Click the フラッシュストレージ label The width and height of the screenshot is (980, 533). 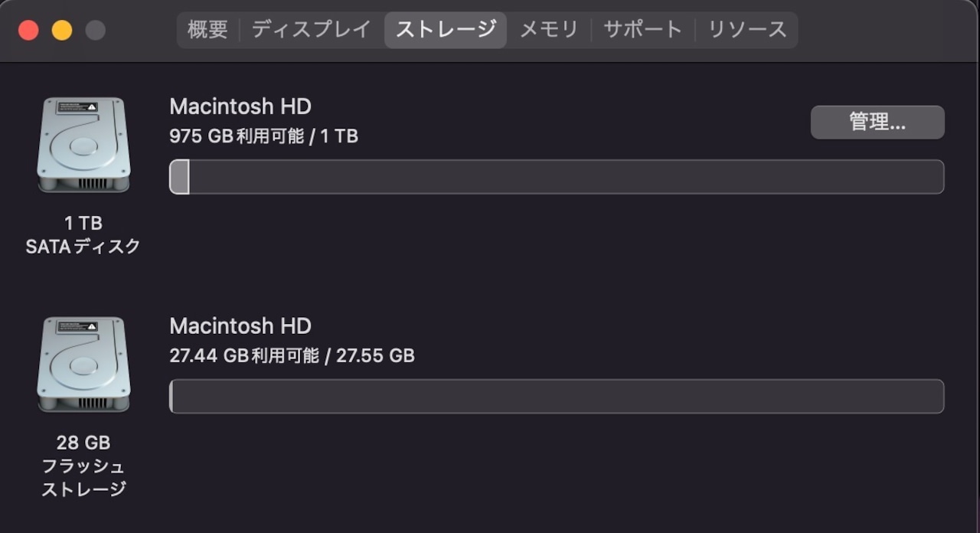[x=83, y=478]
